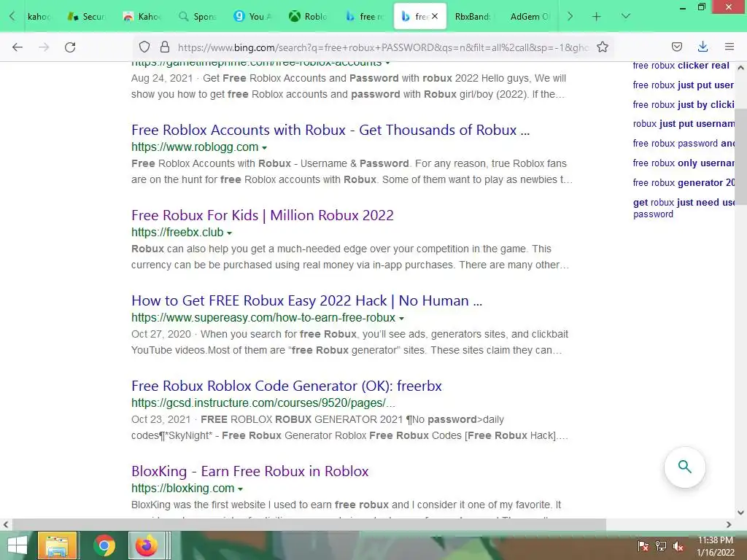Open the tracking protection shield icon
747x560 pixels.
tap(144, 47)
